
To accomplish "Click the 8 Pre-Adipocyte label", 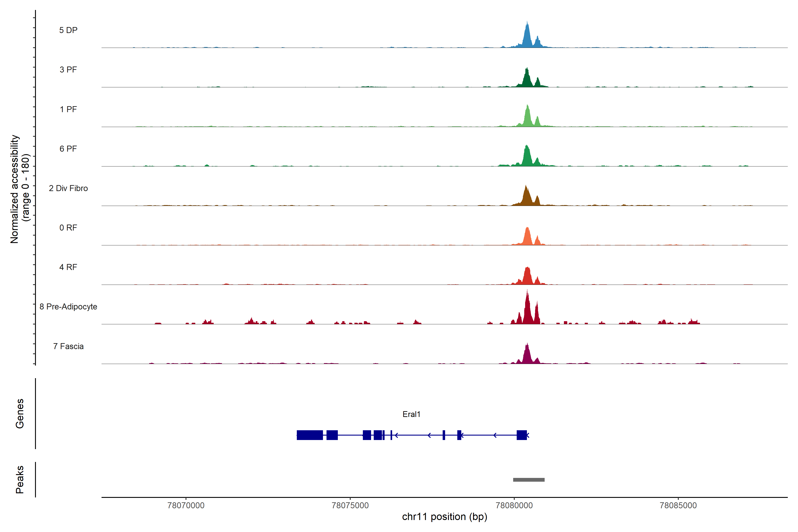I will point(68,307).
